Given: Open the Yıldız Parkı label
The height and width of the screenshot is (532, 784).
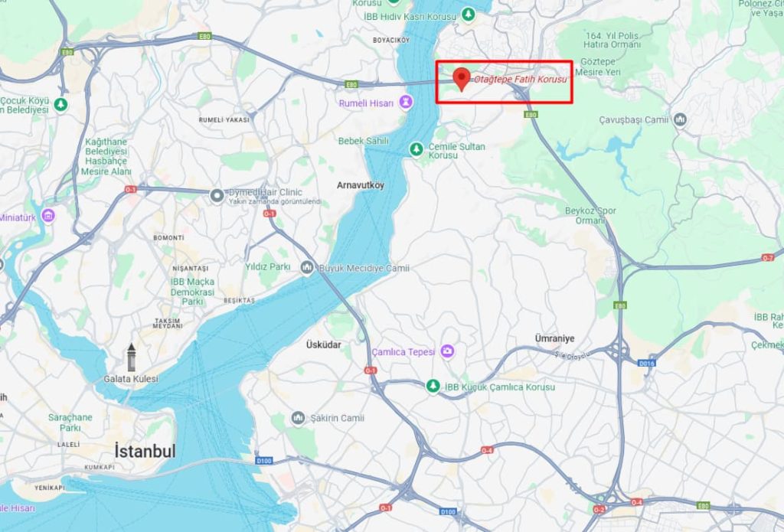Looking at the screenshot, I should (x=267, y=267).
